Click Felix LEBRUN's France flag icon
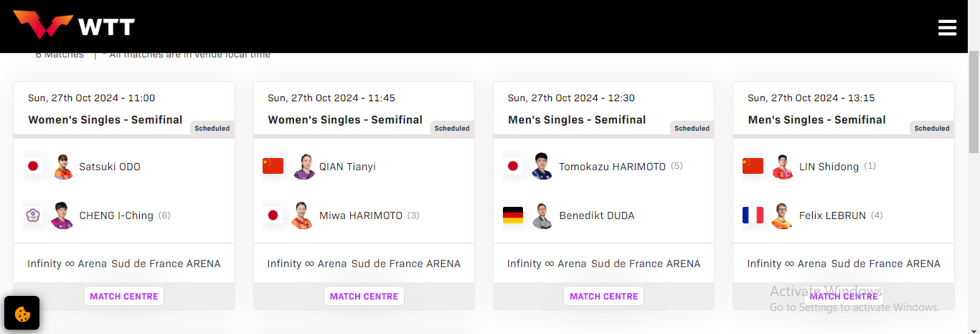The height and width of the screenshot is (334, 980). (x=753, y=215)
